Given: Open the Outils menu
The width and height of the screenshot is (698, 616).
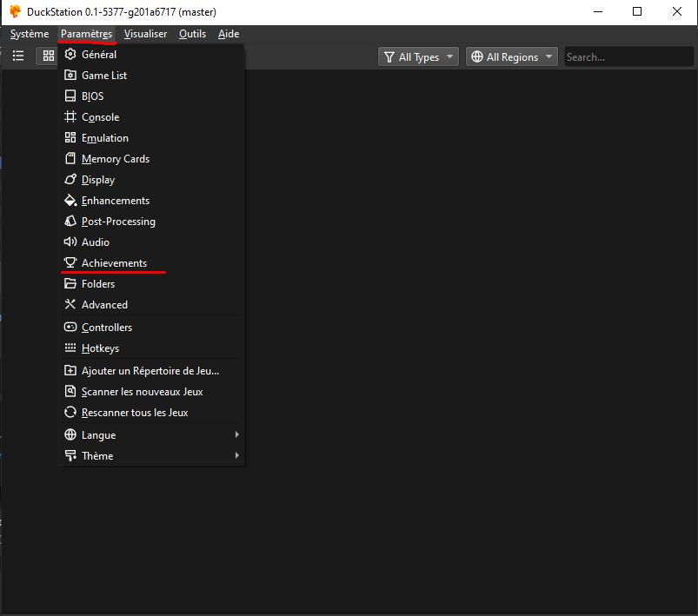Looking at the screenshot, I should 191,34.
